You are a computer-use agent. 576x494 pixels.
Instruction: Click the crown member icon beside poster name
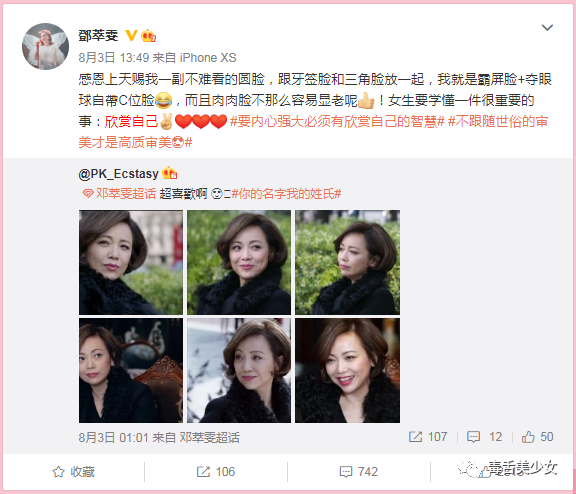click(148, 36)
